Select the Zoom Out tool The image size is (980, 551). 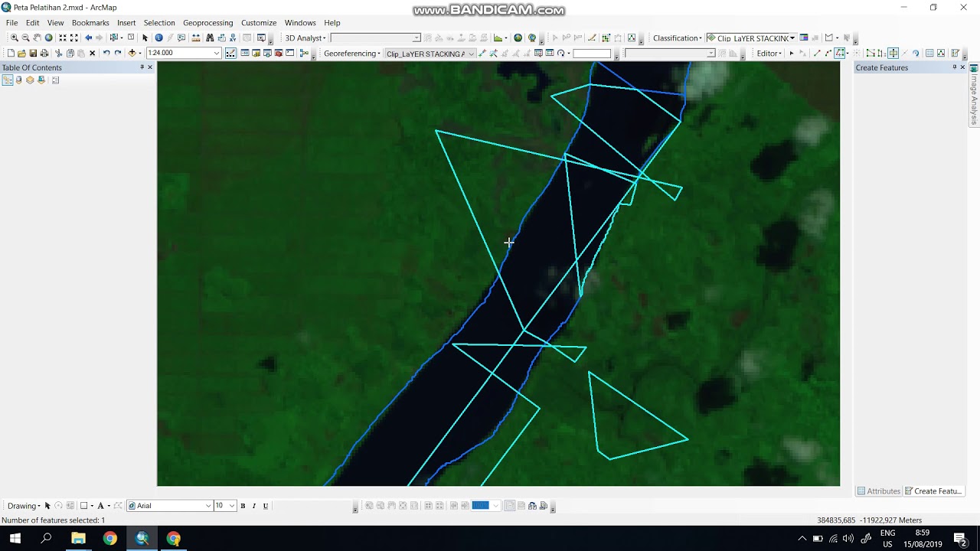25,37
